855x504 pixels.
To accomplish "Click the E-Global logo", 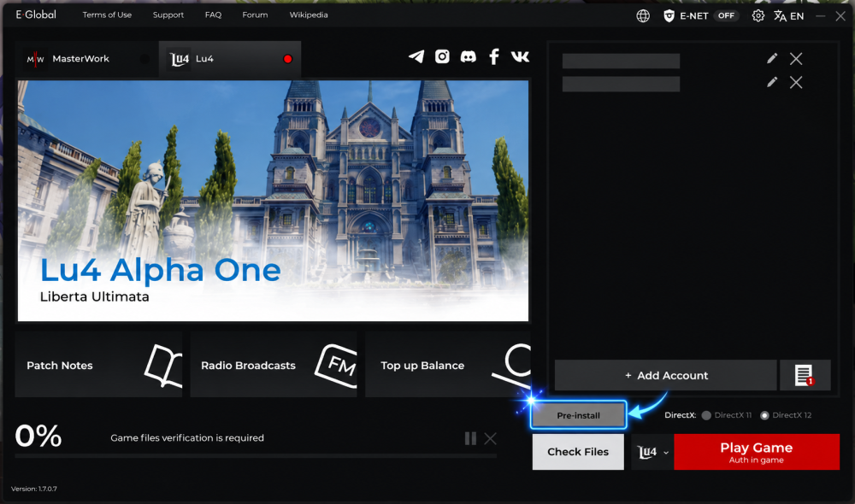I will [36, 15].
